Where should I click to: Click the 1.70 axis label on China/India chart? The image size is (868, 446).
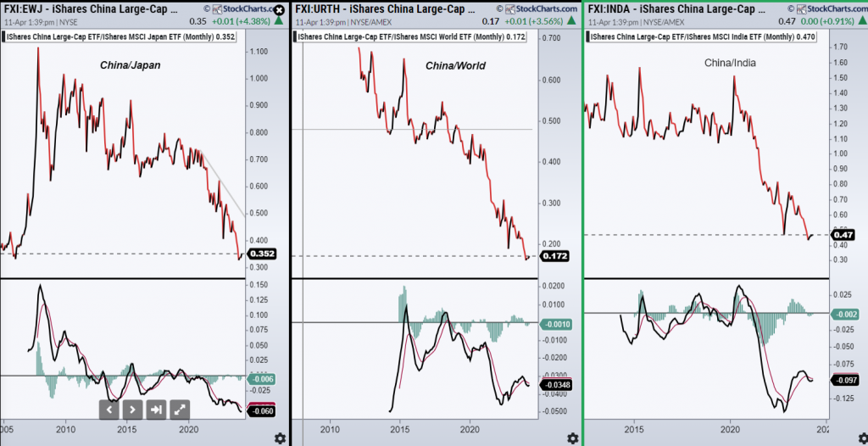840,47
